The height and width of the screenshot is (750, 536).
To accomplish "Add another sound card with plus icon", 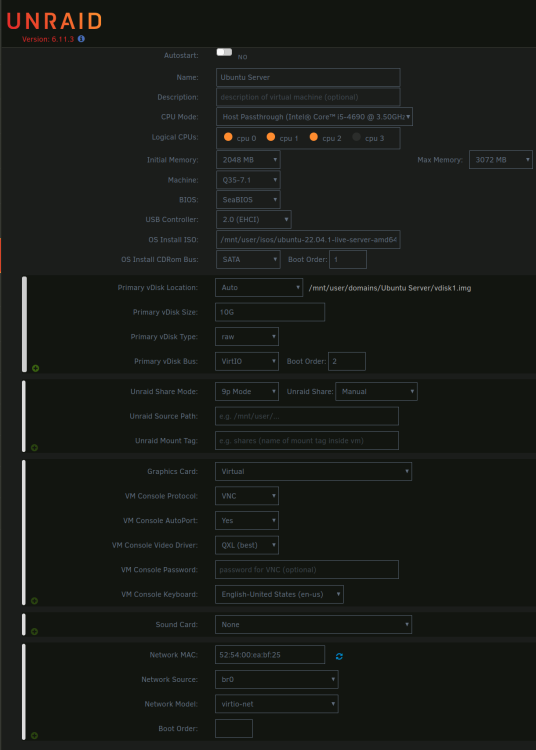I will click(x=34, y=631).
